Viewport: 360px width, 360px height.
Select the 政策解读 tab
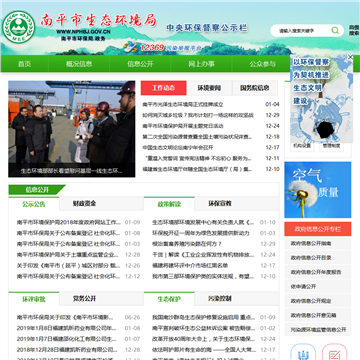coord(169,204)
